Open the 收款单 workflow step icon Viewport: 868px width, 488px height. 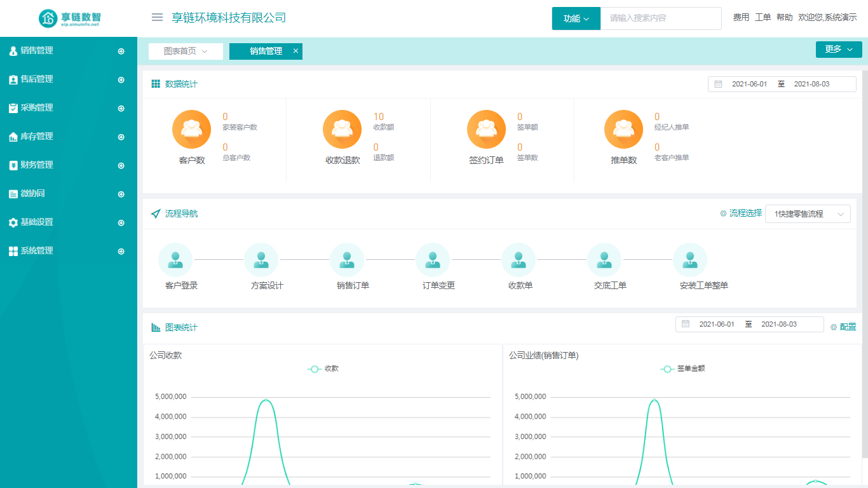pos(519,260)
